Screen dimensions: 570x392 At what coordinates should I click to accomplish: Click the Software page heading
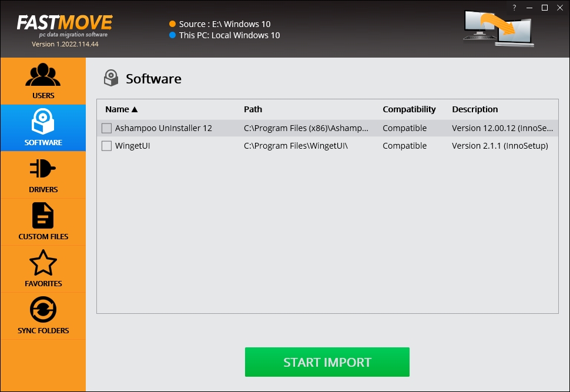153,79
